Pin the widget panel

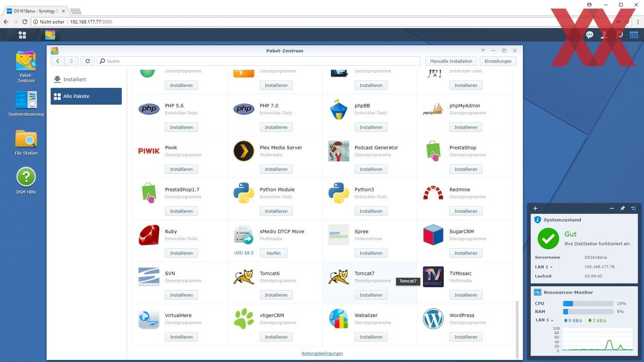tap(623, 208)
